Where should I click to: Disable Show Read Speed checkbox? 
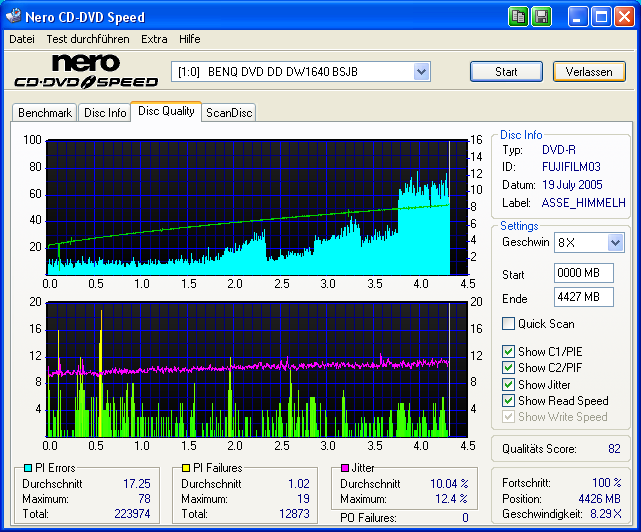(x=509, y=401)
